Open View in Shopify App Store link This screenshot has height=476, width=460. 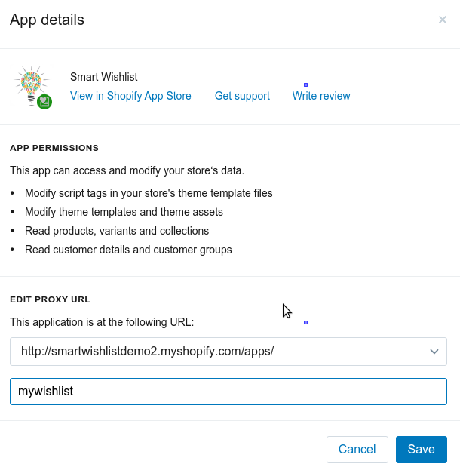click(130, 96)
